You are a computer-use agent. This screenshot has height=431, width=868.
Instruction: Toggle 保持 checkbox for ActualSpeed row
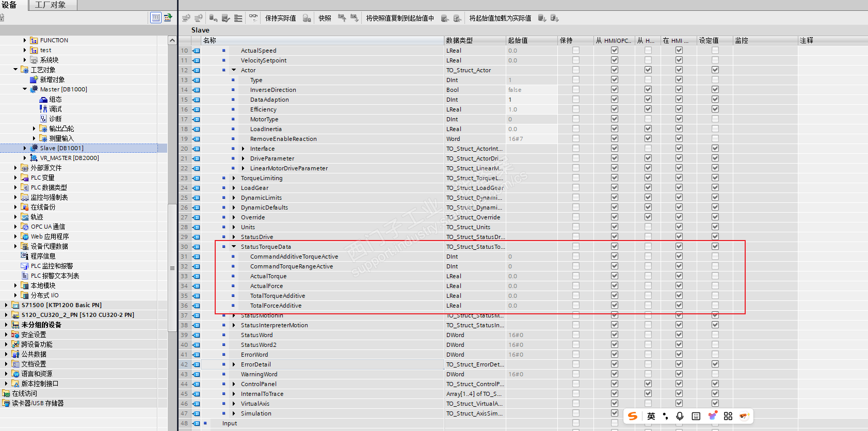(576, 51)
